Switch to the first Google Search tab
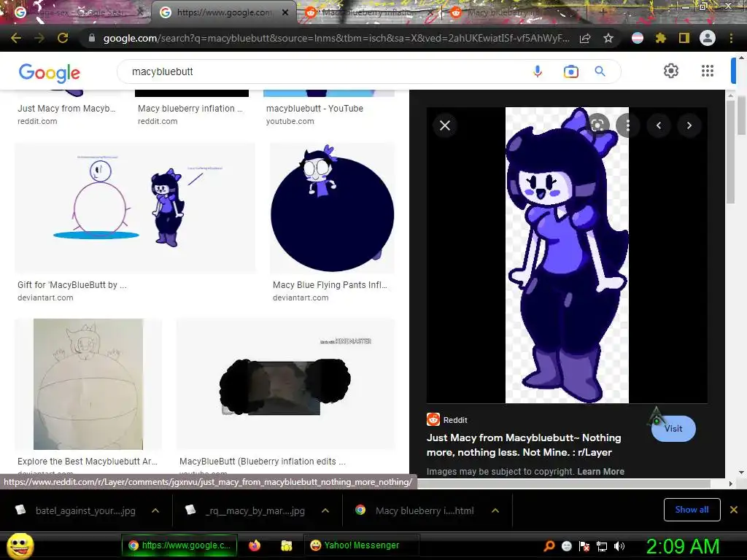747x560 pixels. (79, 12)
